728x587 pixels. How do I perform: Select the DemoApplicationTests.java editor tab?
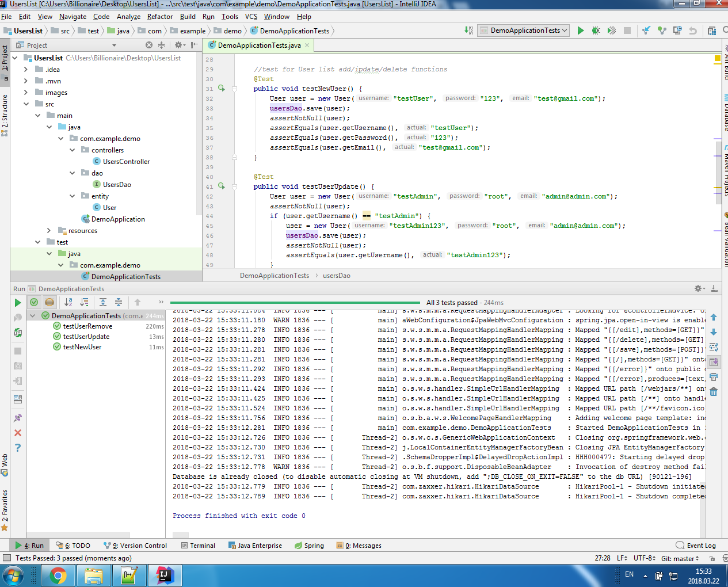click(259, 45)
